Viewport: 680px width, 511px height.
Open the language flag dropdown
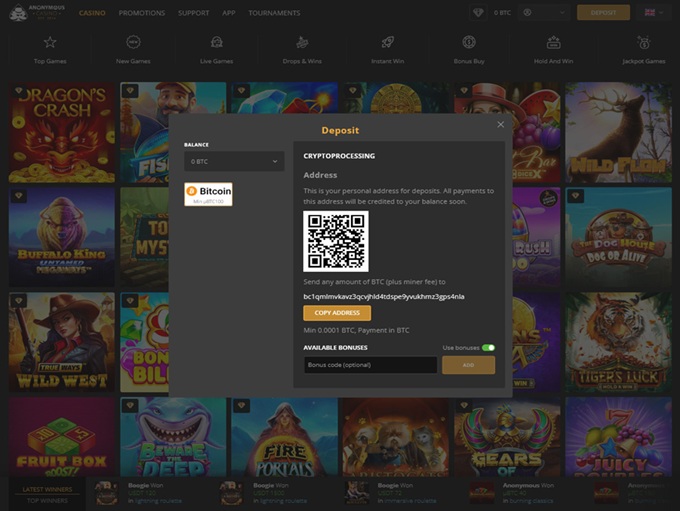(655, 13)
